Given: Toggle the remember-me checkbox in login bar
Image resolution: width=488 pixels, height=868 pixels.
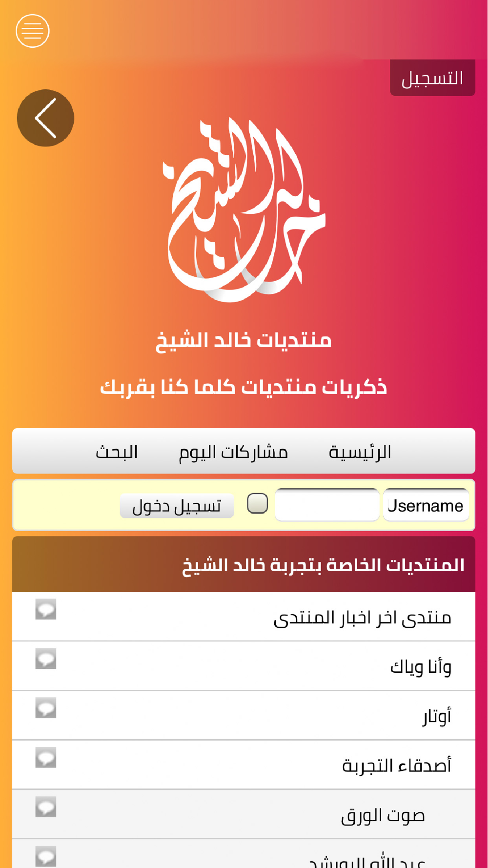Looking at the screenshot, I should tap(258, 503).
